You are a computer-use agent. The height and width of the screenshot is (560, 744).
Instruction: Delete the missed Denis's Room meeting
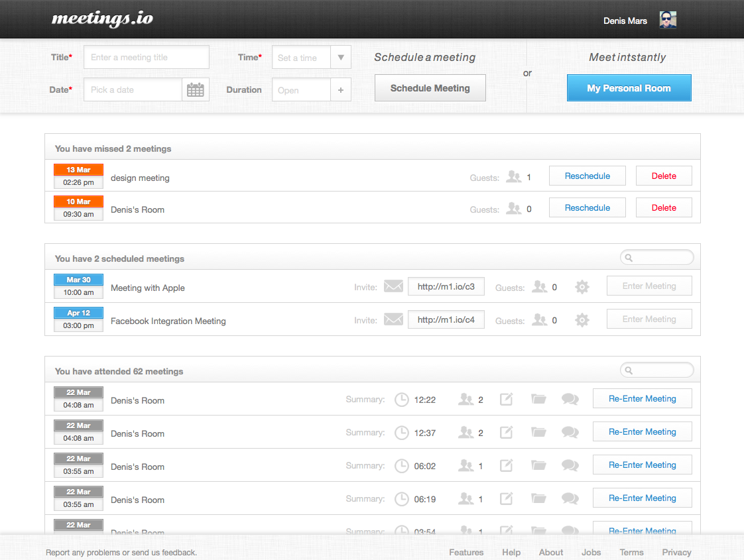(663, 207)
